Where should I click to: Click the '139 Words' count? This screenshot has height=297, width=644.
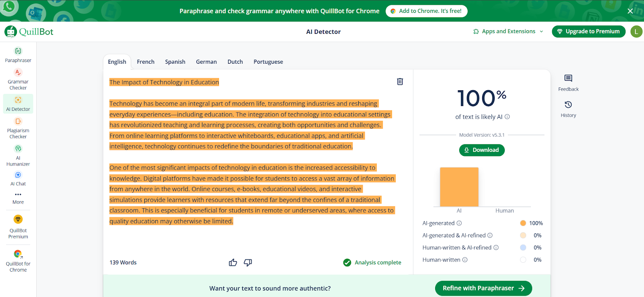click(123, 262)
